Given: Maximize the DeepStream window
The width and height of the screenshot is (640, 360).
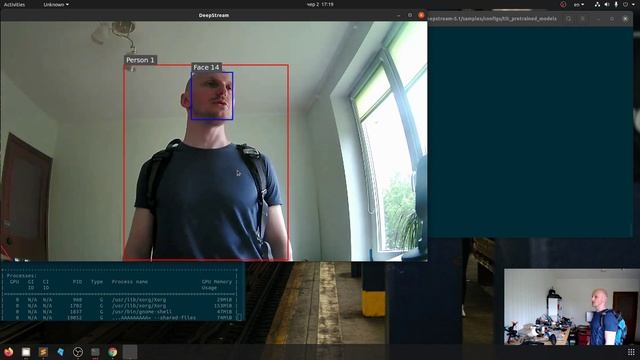Looking at the screenshot, I should coord(410,15).
